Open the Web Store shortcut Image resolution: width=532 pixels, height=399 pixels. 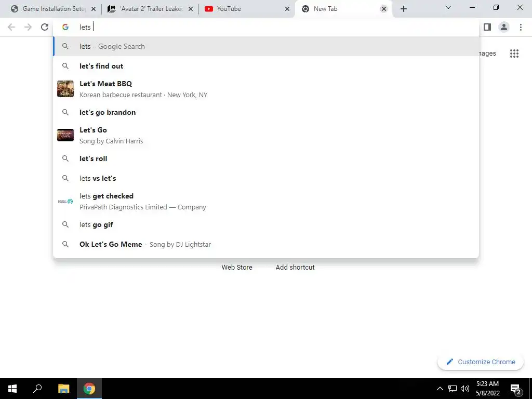coord(237,268)
